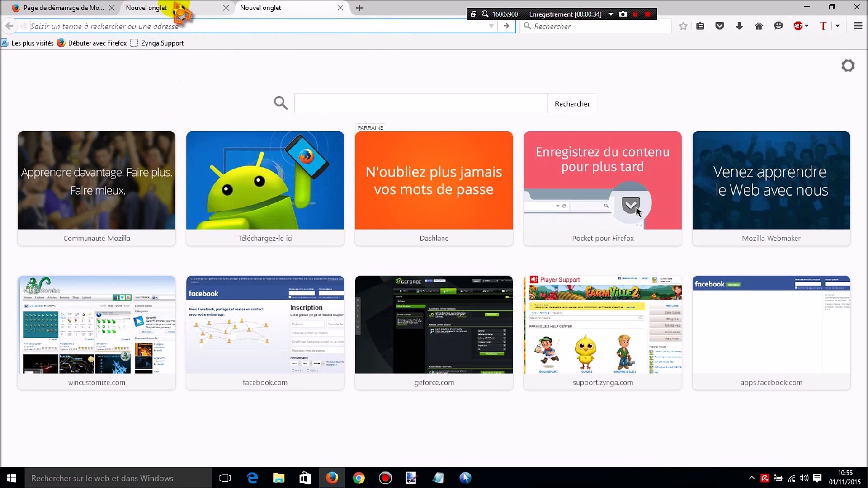
Task: Stop the screen recording
Action: 647,14
